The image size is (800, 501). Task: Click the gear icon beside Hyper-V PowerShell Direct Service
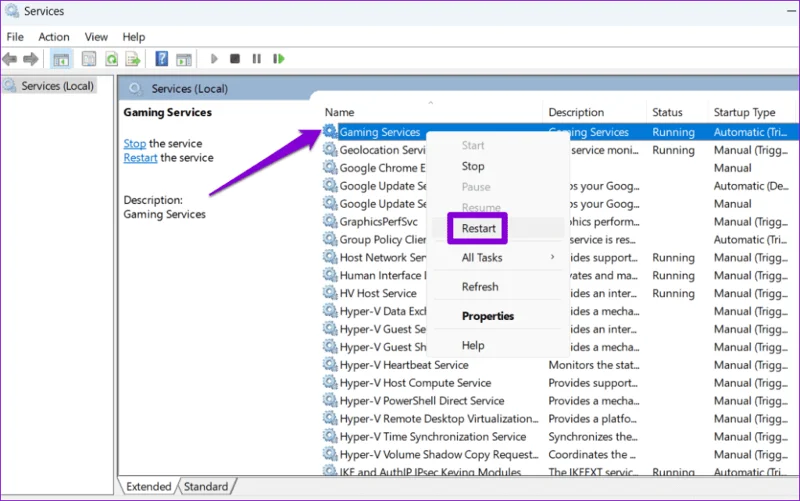click(x=330, y=400)
